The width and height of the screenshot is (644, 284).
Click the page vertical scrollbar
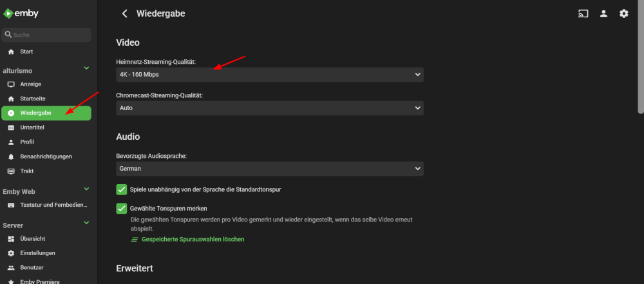tap(641, 57)
